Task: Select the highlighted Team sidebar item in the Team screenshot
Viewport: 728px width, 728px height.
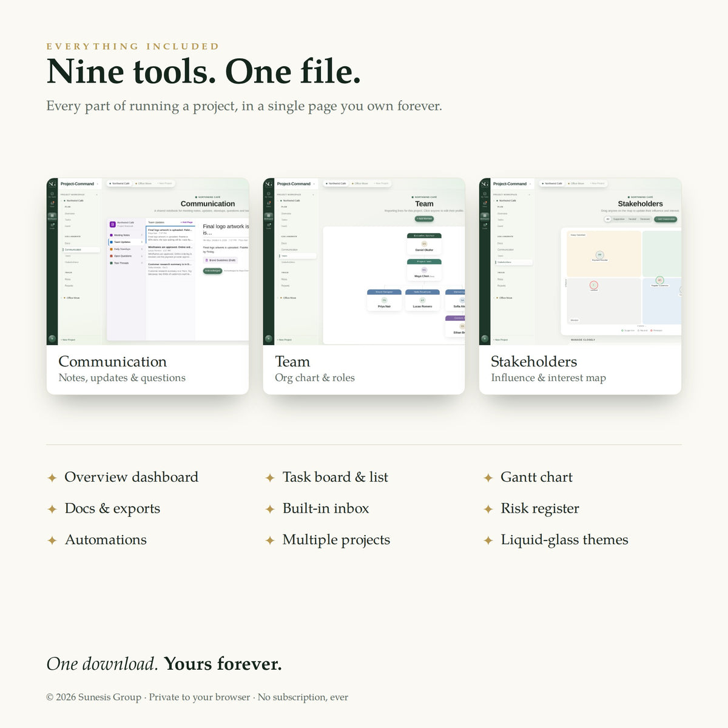Action: point(298,256)
